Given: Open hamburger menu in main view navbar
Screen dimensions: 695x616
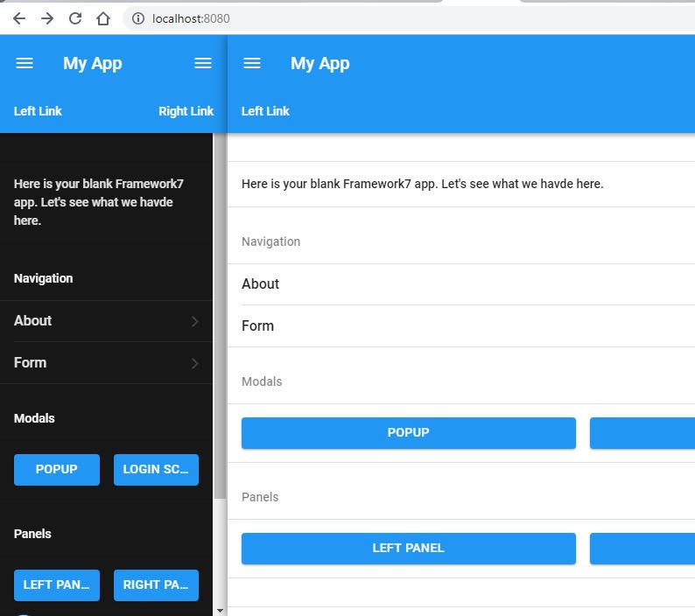Looking at the screenshot, I should pyautogui.click(x=252, y=63).
